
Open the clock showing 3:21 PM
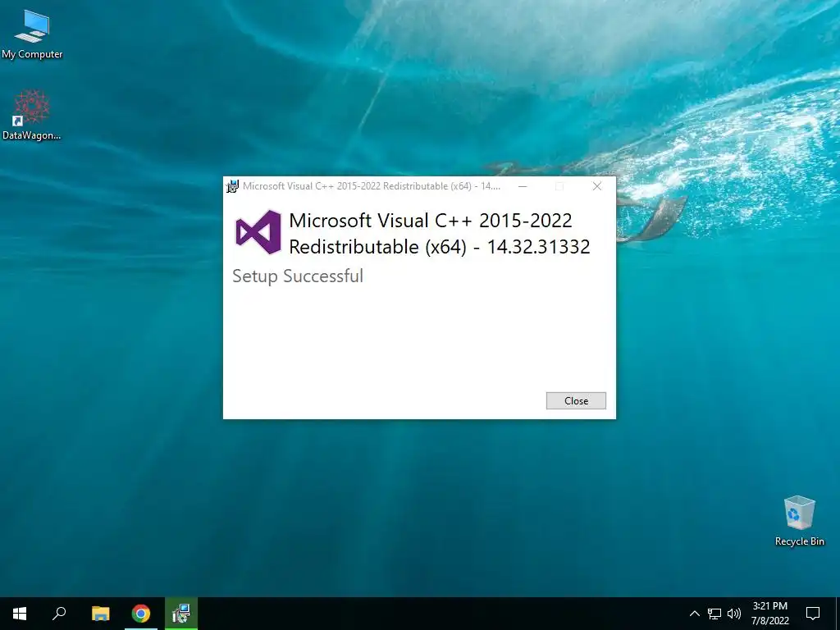pos(769,614)
